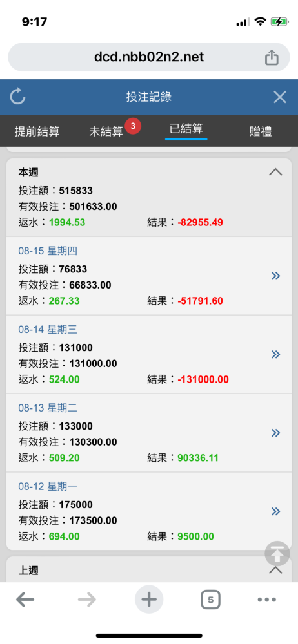
Task: Tap the 08-13 星期二 date link
Action: pos(48,408)
